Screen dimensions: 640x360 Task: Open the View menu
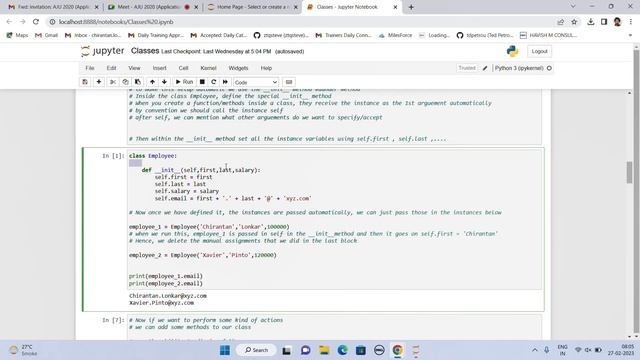click(x=134, y=68)
